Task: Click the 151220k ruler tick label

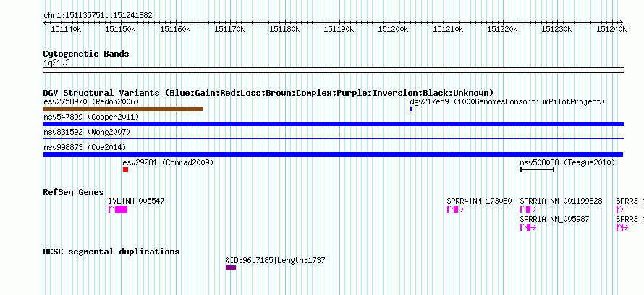Action: 502,29
